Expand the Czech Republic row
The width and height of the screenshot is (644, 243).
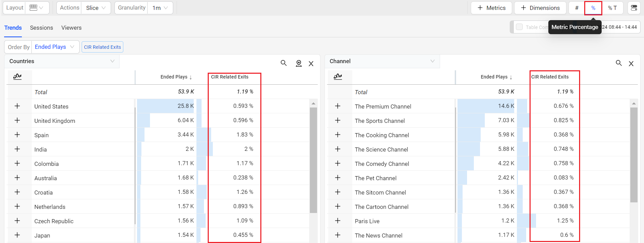click(x=17, y=221)
